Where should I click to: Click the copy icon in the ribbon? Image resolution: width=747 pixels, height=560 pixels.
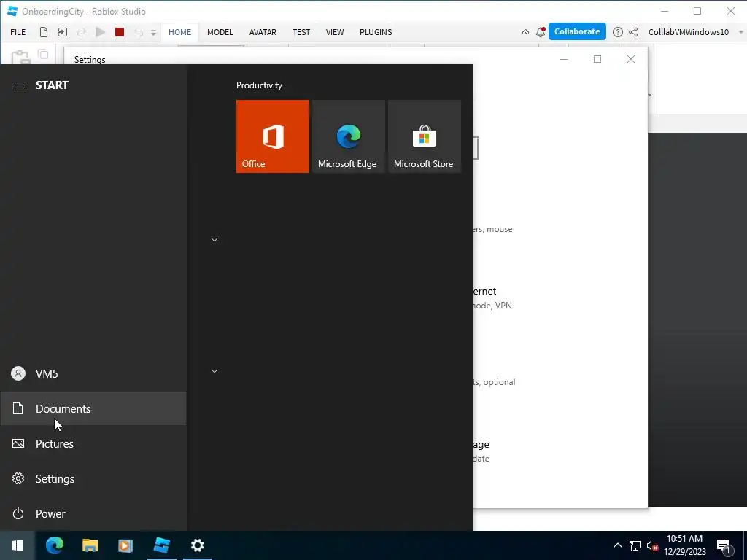[43, 54]
